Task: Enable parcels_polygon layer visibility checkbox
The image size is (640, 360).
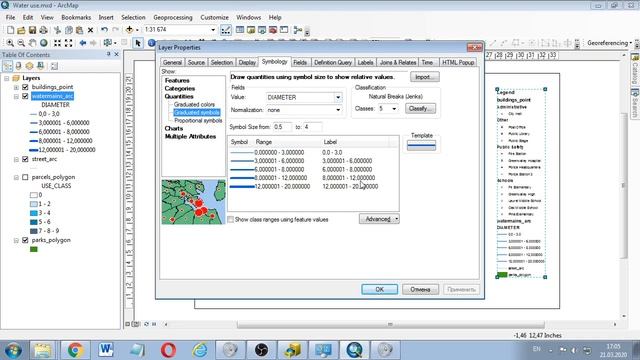Action: (x=25, y=177)
